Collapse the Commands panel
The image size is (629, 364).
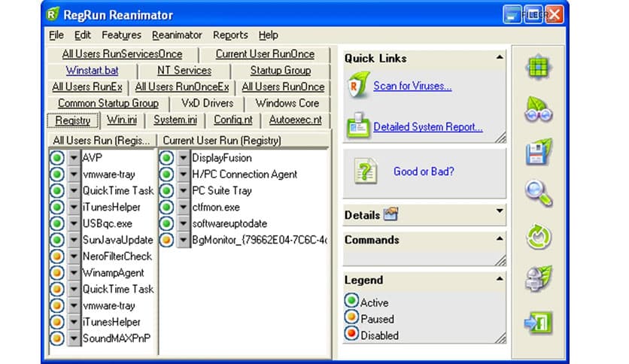pyautogui.click(x=500, y=238)
